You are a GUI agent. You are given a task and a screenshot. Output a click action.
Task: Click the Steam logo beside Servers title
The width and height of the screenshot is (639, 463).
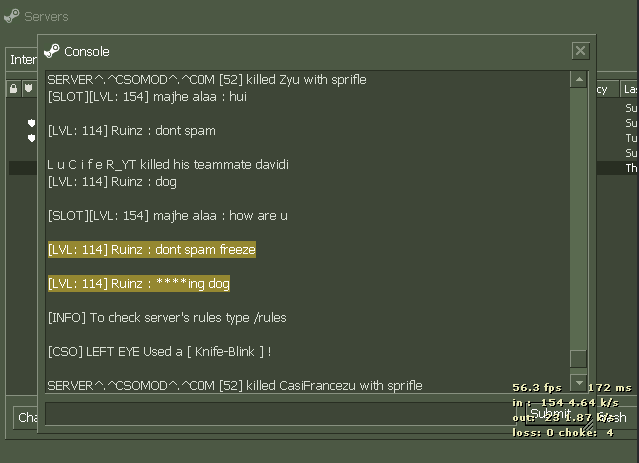(12, 16)
